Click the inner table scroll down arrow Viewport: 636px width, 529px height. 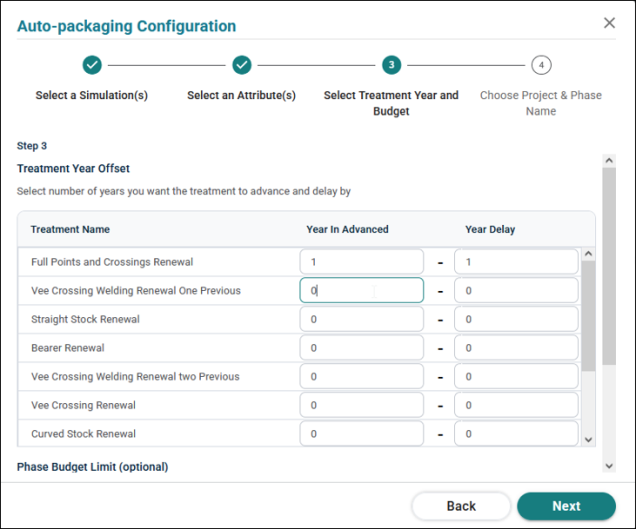click(x=589, y=440)
